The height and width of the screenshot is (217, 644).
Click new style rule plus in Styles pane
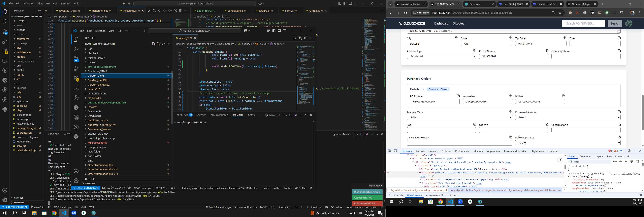click(626, 162)
